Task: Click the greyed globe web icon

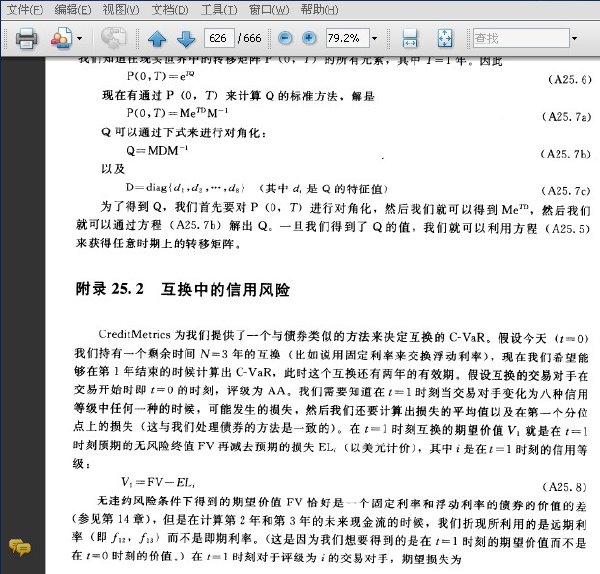Action: click(113, 38)
